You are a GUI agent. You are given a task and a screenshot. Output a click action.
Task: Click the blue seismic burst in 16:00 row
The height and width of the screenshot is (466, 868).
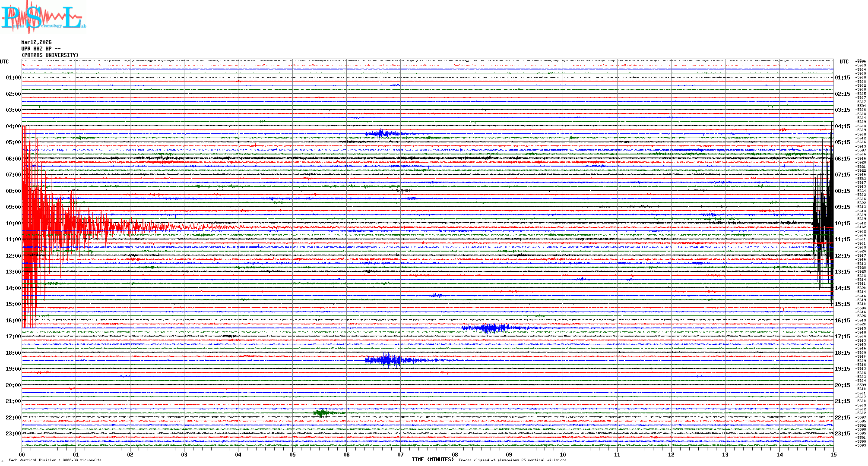(x=490, y=328)
